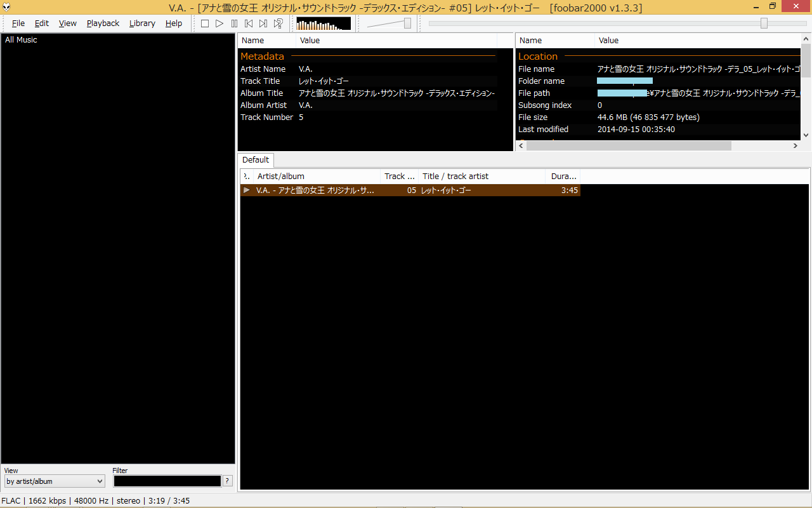Viewport: 812px width, 508px height.
Task: Click the Location panel scroll up arrow
Action: click(806, 39)
